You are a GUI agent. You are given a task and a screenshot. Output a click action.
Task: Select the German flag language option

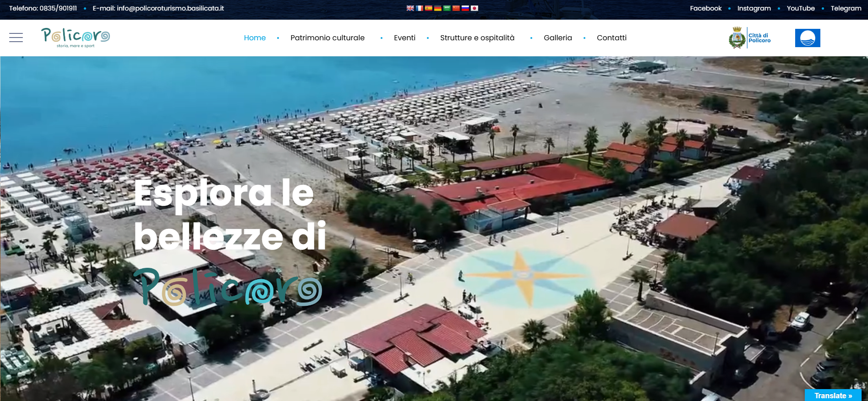pos(438,8)
